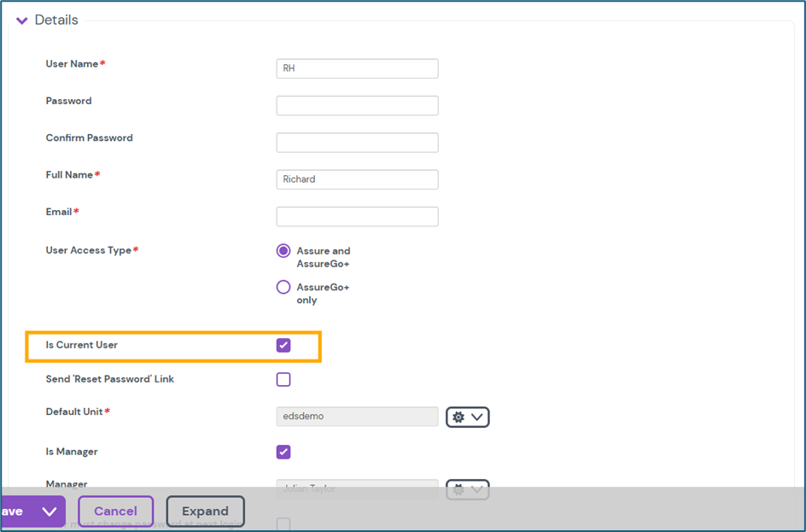The image size is (806, 532).
Task: Edit the Full Name field showing Richard
Action: [x=357, y=179]
